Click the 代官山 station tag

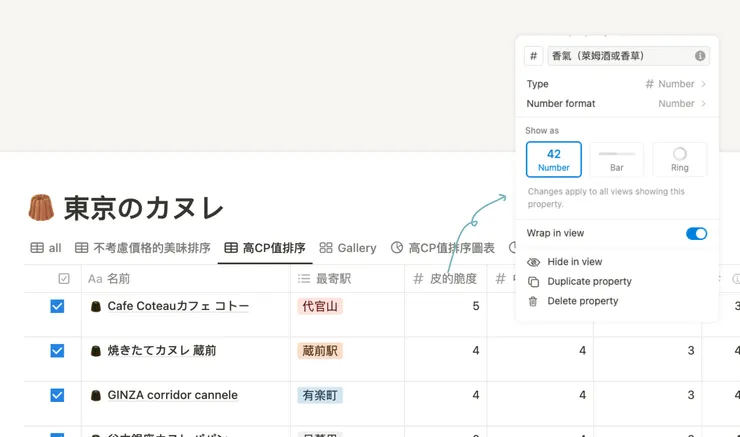pyautogui.click(x=320, y=307)
